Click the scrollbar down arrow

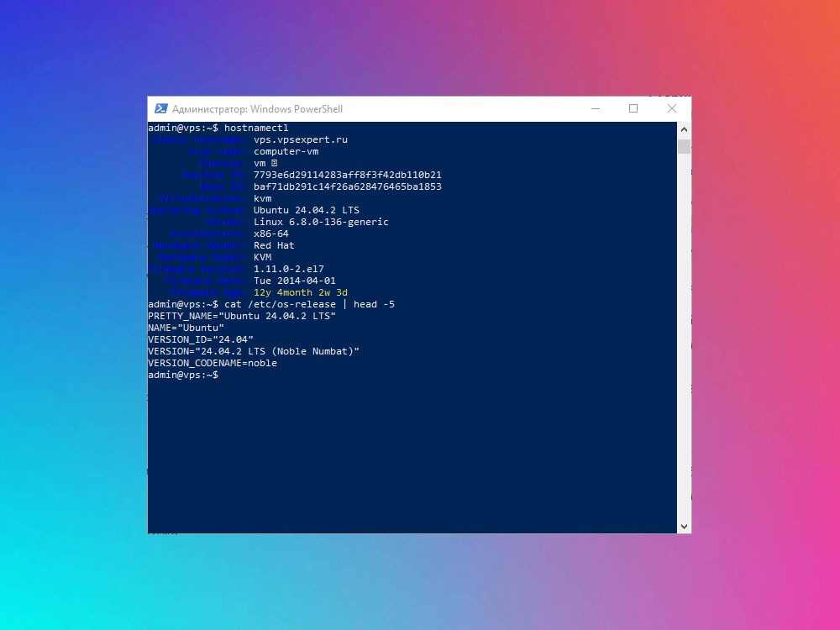(684, 527)
